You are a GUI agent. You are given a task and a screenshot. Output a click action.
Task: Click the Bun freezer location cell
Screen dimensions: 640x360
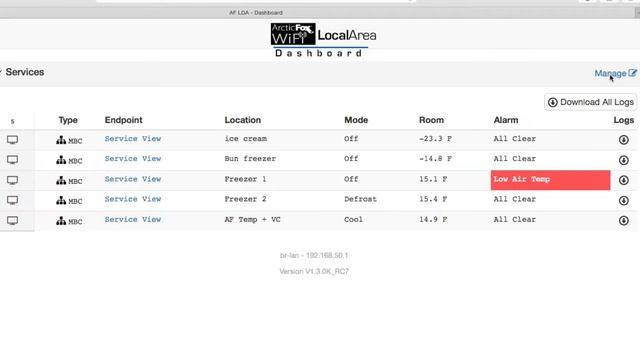click(x=250, y=159)
